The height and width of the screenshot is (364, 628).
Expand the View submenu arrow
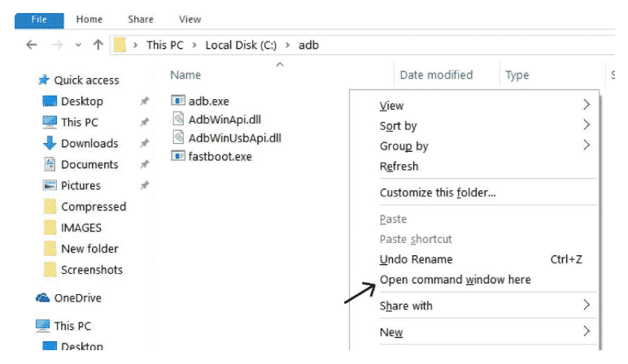[586, 106]
